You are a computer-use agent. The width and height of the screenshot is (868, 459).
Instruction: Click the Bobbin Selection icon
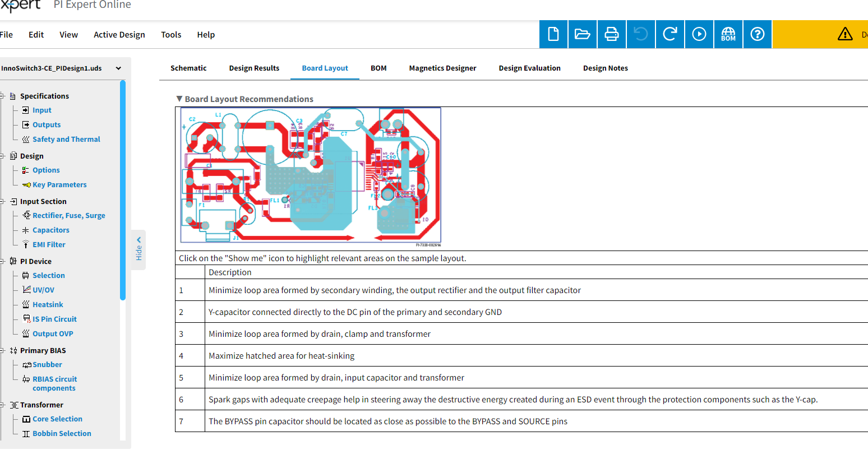point(26,434)
